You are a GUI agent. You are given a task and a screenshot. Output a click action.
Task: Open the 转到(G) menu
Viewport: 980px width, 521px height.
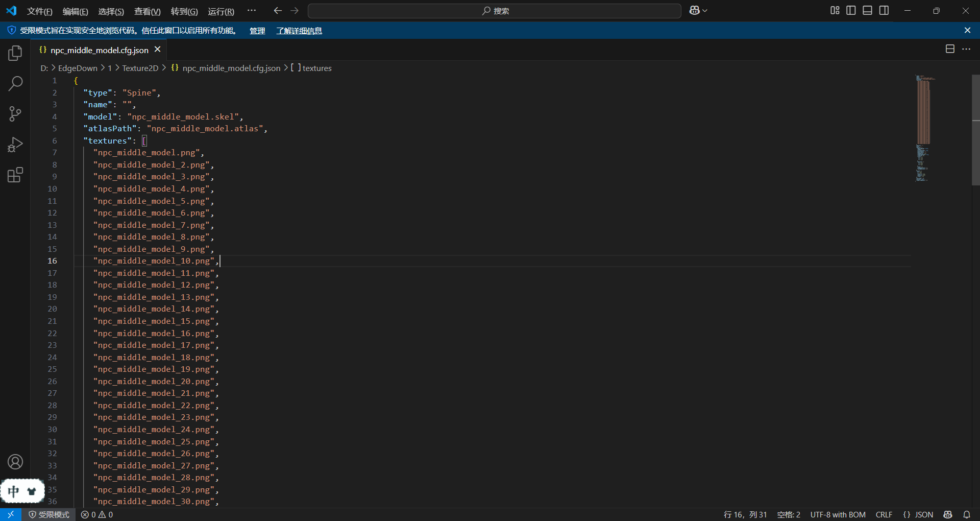click(184, 11)
